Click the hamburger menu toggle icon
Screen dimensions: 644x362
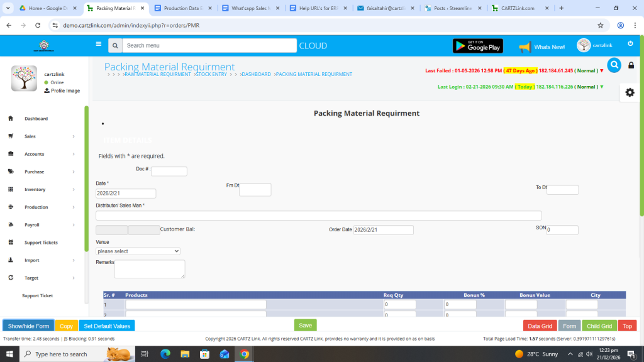click(98, 45)
